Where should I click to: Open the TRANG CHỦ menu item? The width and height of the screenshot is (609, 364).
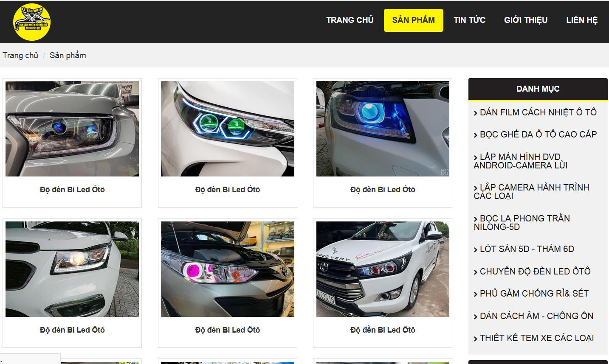(x=350, y=20)
